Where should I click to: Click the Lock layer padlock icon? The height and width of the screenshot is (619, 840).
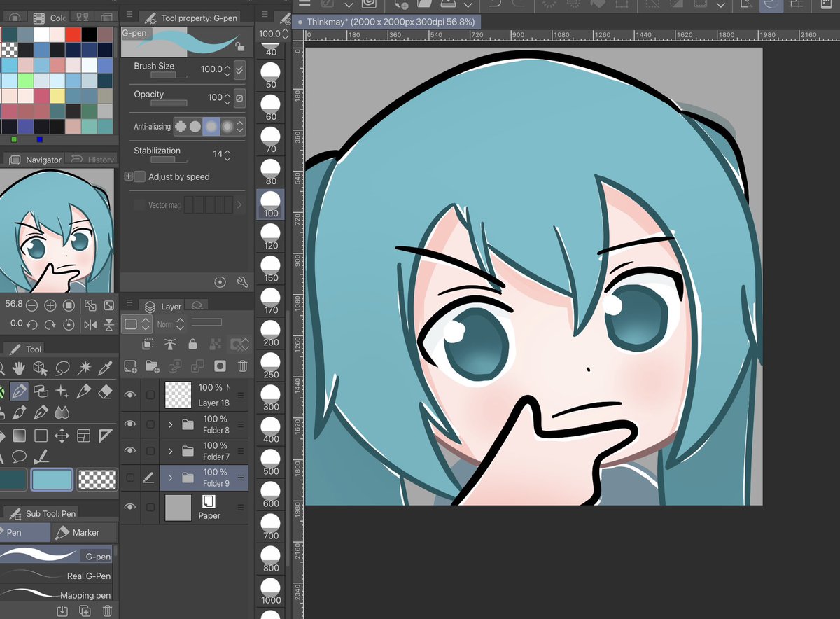pyautogui.click(x=192, y=344)
